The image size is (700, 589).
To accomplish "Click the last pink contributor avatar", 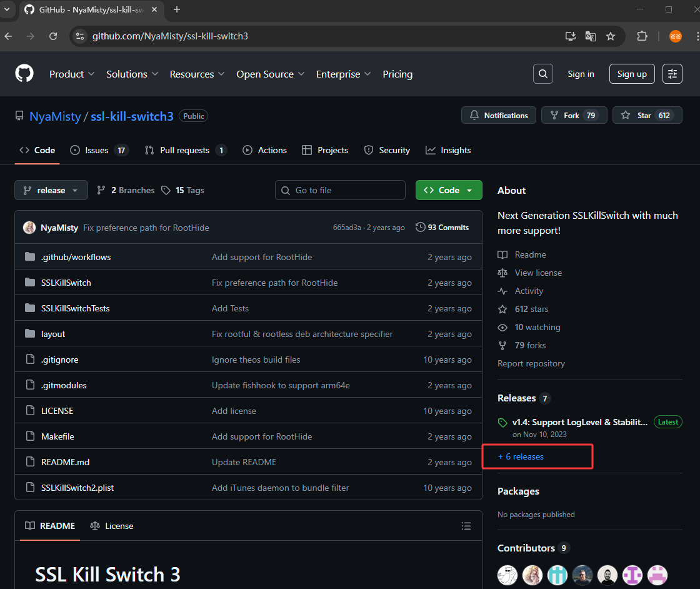I will coord(657,575).
